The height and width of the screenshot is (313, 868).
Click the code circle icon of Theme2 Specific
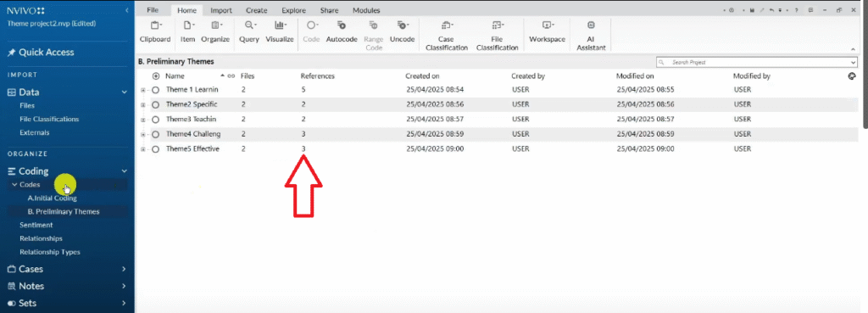point(156,104)
